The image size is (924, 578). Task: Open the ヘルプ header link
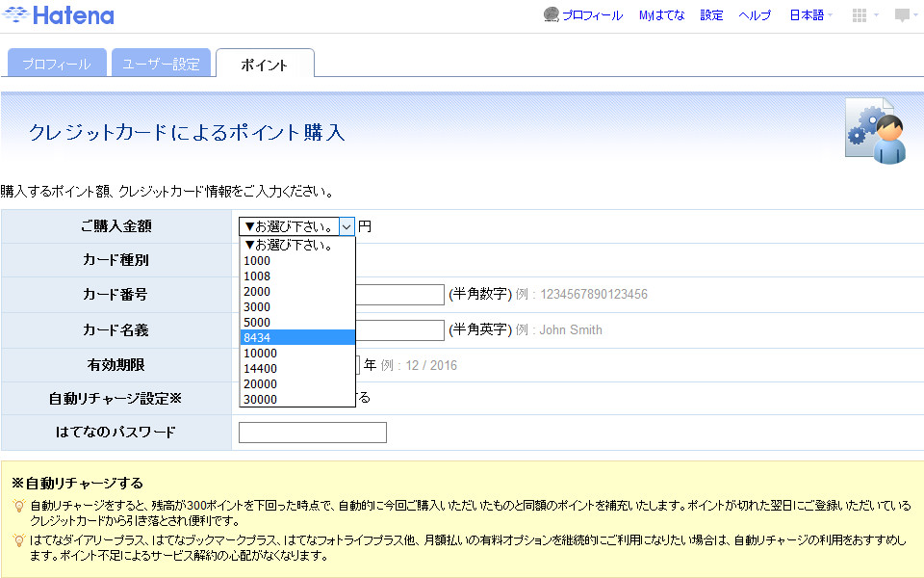tap(755, 15)
